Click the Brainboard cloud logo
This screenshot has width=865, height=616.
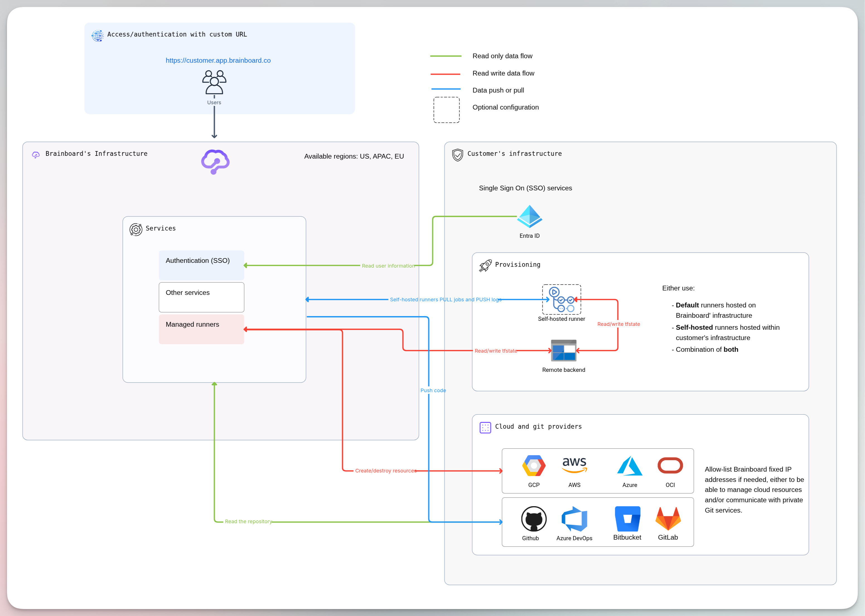tap(215, 162)
